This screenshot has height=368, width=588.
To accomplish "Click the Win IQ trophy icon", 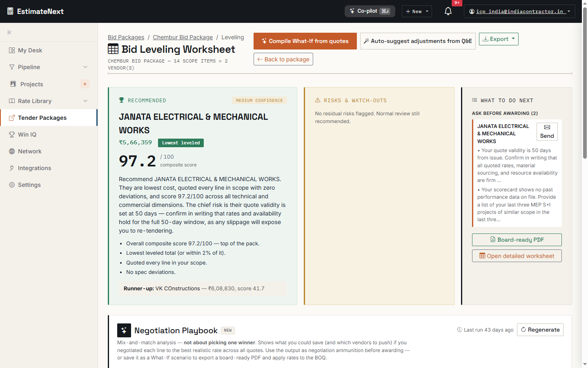I will 12,135.
